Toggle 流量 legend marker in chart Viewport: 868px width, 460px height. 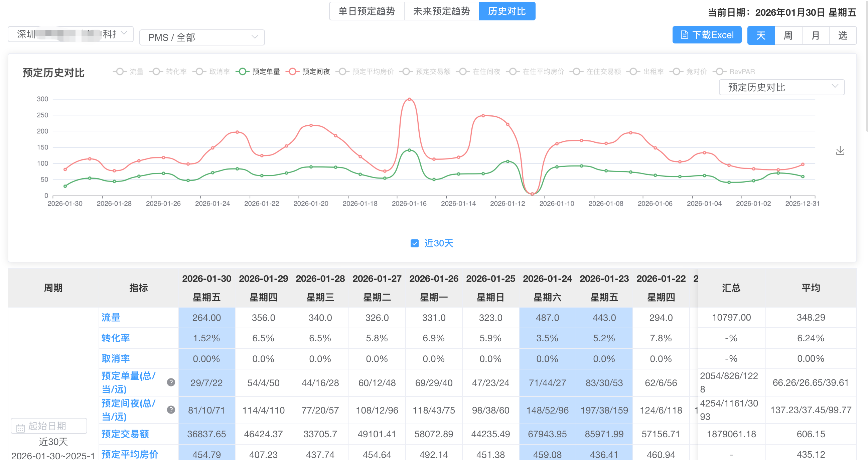point(120,72)
